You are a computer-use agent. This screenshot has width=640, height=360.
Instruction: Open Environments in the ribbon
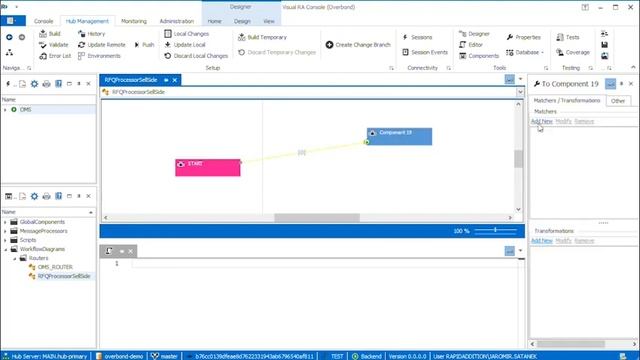point(99,56)
